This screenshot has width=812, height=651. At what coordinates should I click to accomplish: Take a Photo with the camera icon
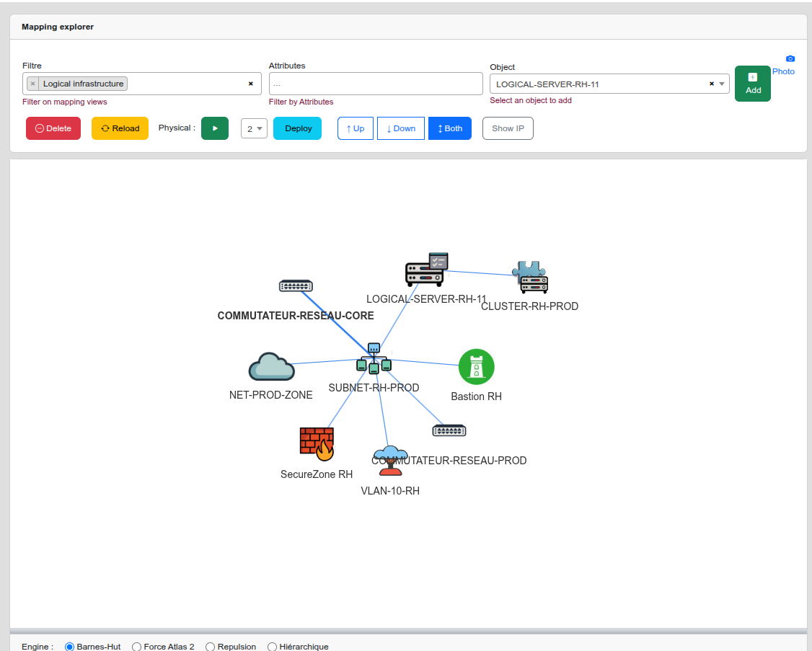tap(790, 59)
